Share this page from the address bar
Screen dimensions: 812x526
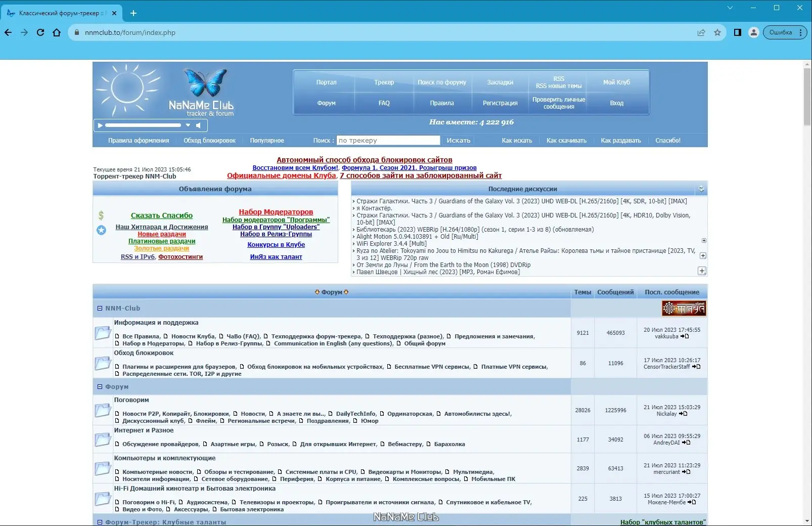pos(701,32)
